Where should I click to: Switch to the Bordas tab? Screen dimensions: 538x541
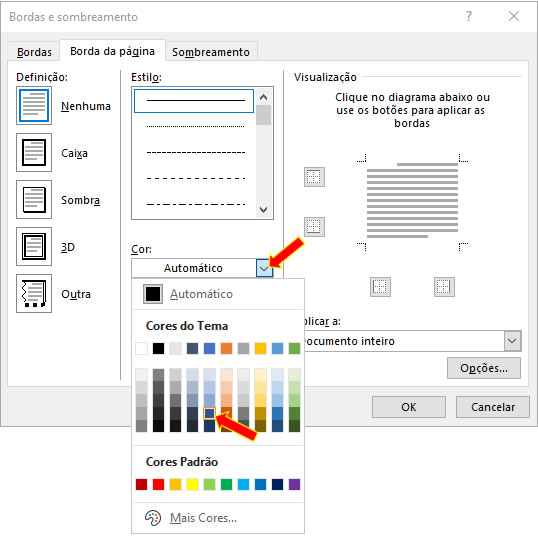pos(34,52)
